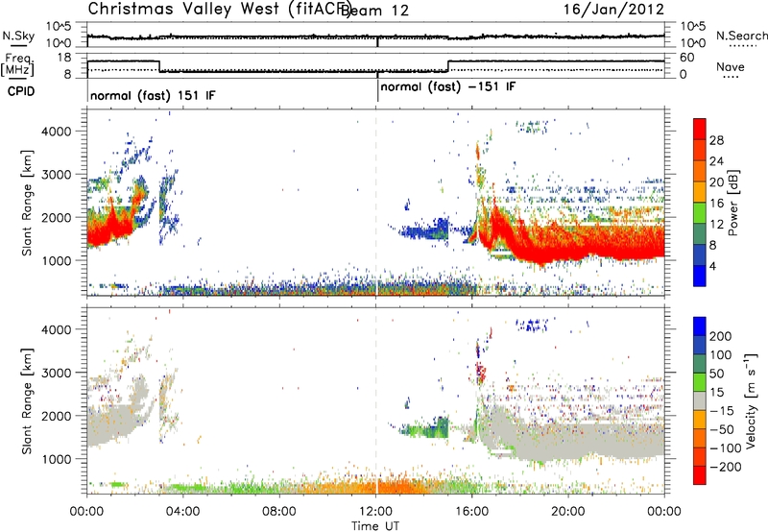The image size is (768, 532).
Task: Pick the light green segment of the power colorbar
Action: click(700, 213)
